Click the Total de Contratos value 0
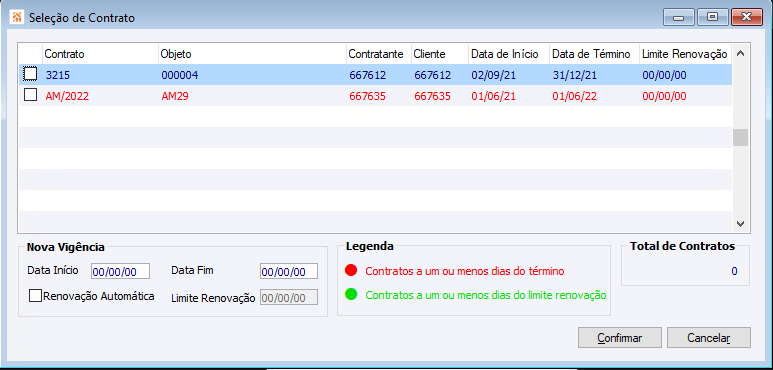The image size is (773, 370). pos(734,271)
